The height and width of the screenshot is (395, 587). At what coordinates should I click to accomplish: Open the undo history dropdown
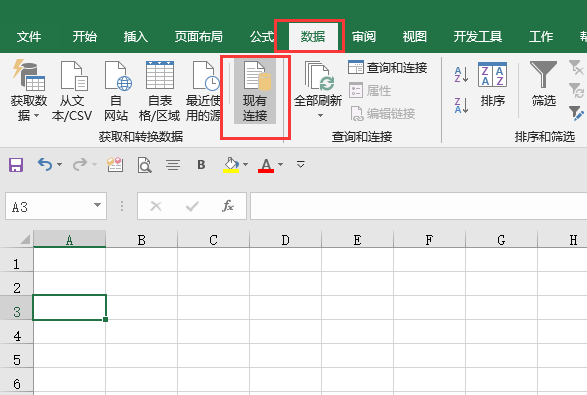[x=60, y=164]
